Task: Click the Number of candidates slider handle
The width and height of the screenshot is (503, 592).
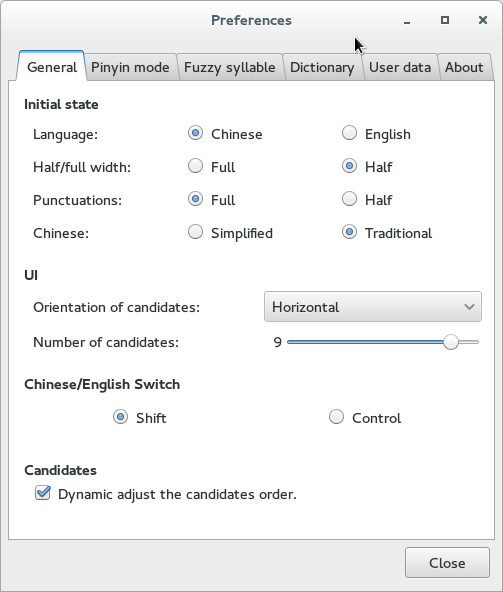Action: [451, 342]
